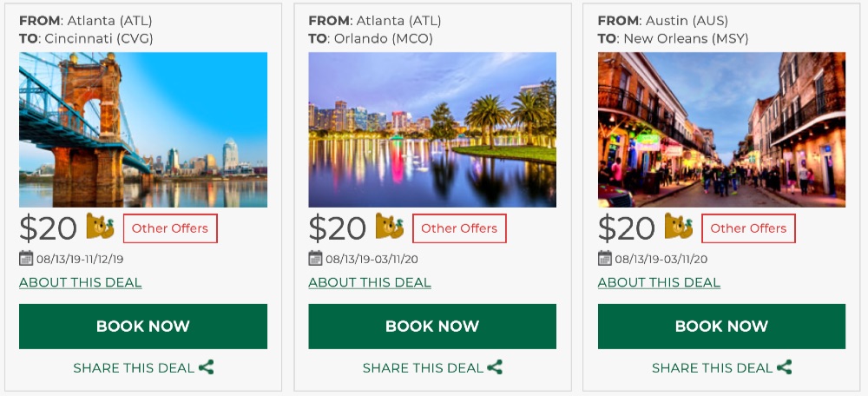Book the Atlanta to Cincinnati flight
The height and width of the screenshot is (396, 868).
(143, 327)
